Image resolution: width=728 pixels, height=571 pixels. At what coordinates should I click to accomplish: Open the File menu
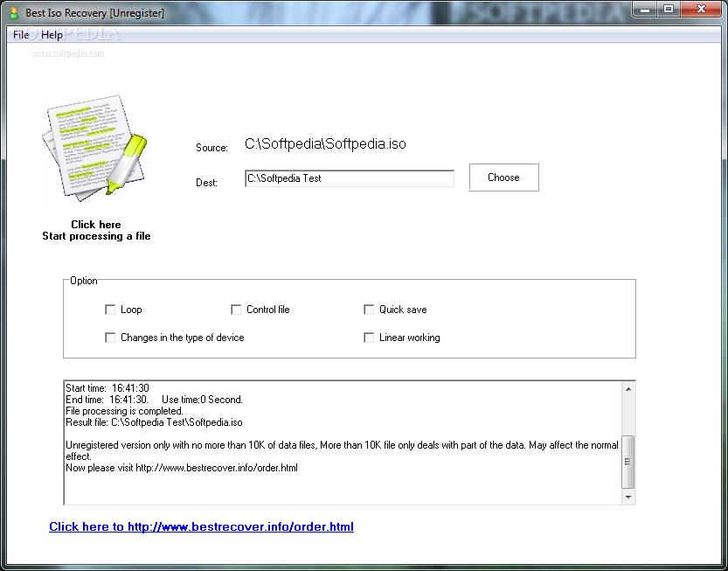pyautogui.click(x=20, y=35)
